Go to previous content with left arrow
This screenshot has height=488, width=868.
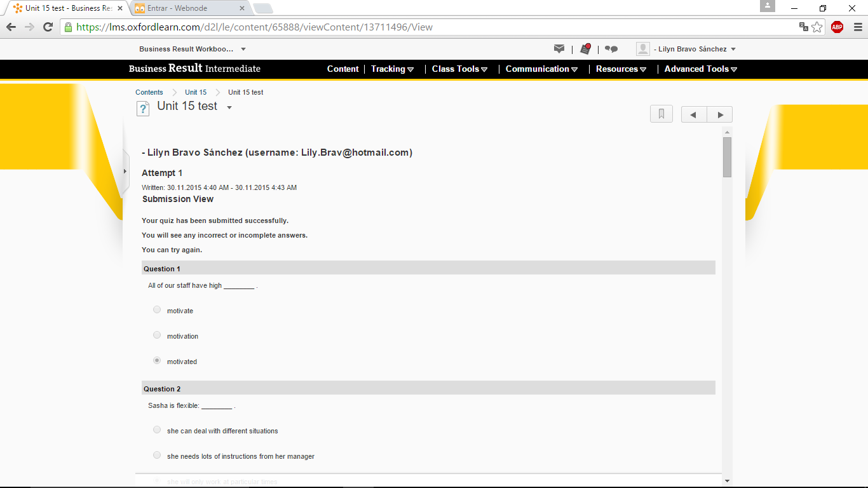coord(693,115)
